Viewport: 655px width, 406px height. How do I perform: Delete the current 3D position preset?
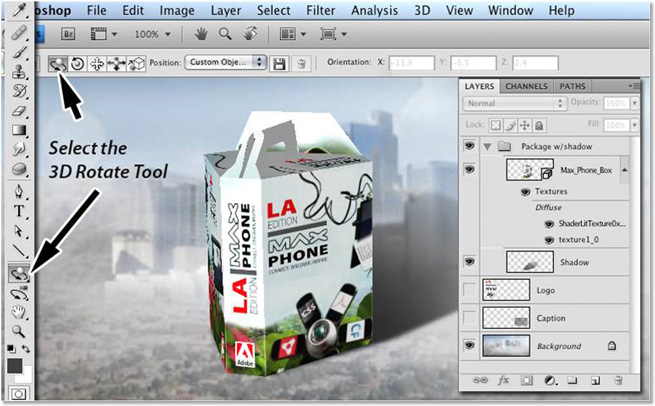[x=301, y=63]
